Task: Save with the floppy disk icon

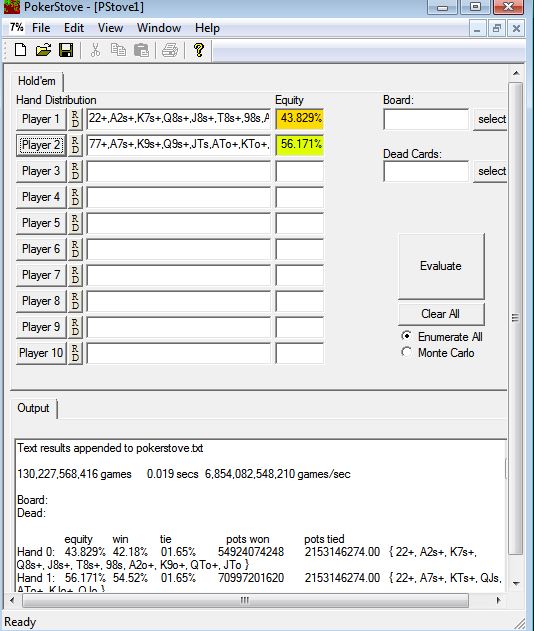Action: (66, 50)
